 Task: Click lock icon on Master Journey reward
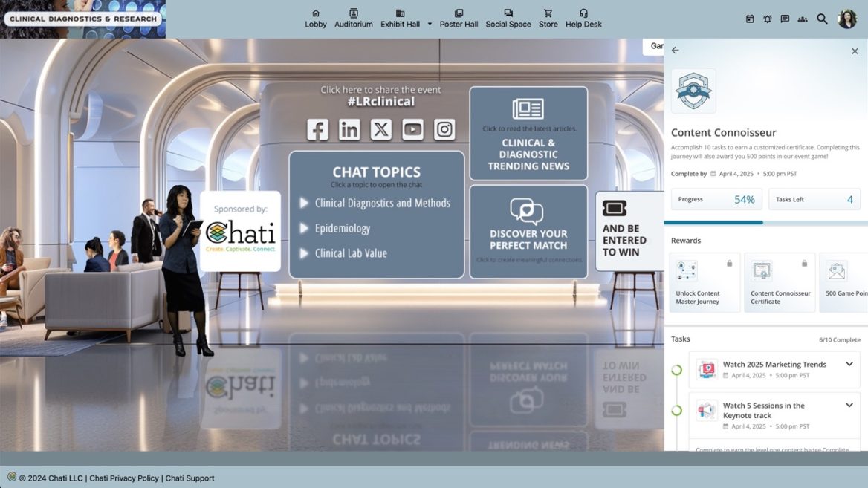coord(730,264)
